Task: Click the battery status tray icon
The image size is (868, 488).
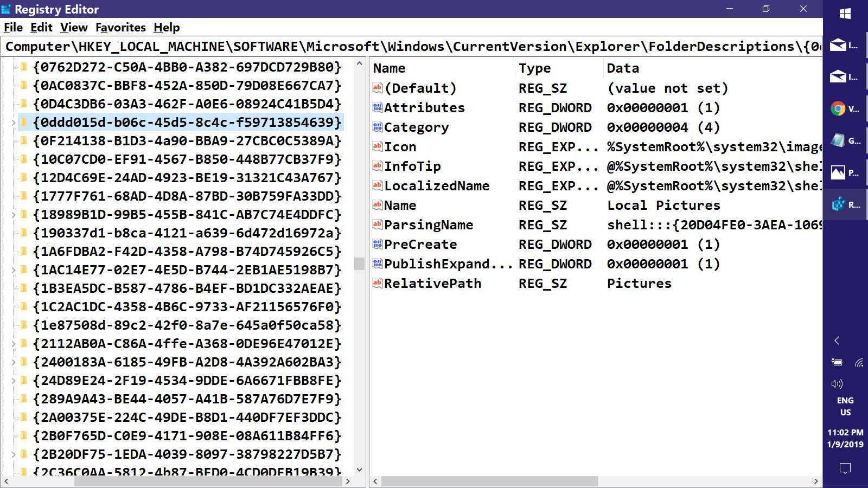Action: (x=837, y=362)
